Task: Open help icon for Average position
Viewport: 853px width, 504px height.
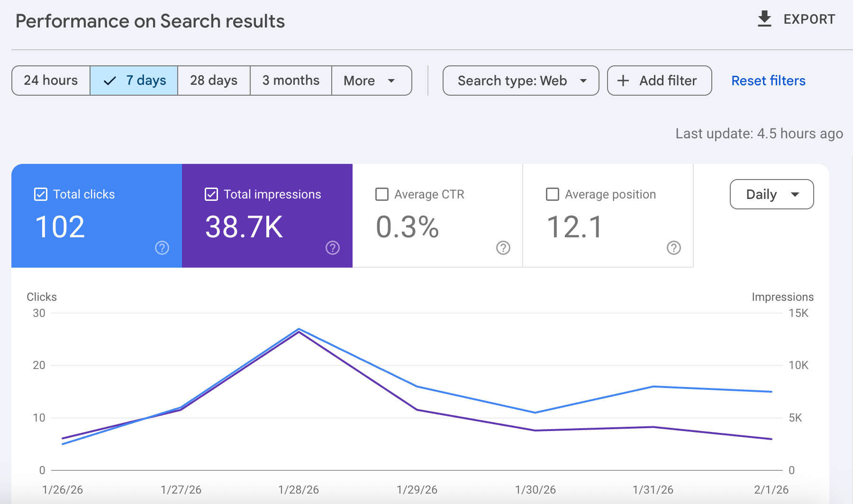Action: point(674,248)
